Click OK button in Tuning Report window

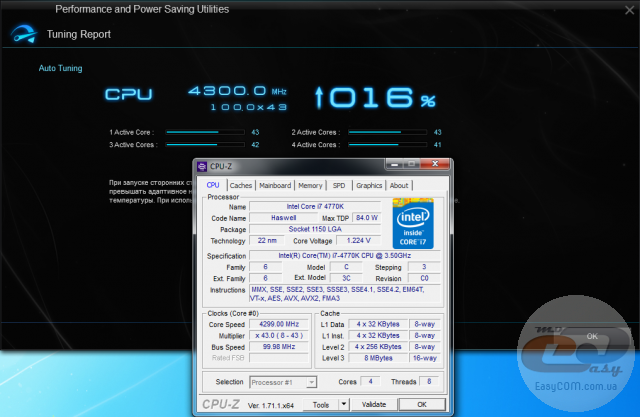pyautogui.click(x=592, y=336)
